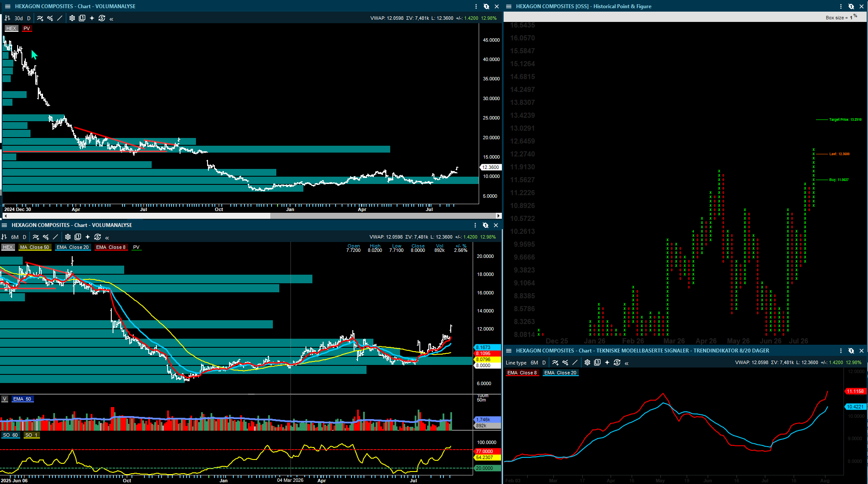Open D interval dropdown in top chart
The height and width of the screenshot is (484, 868).
29,18
